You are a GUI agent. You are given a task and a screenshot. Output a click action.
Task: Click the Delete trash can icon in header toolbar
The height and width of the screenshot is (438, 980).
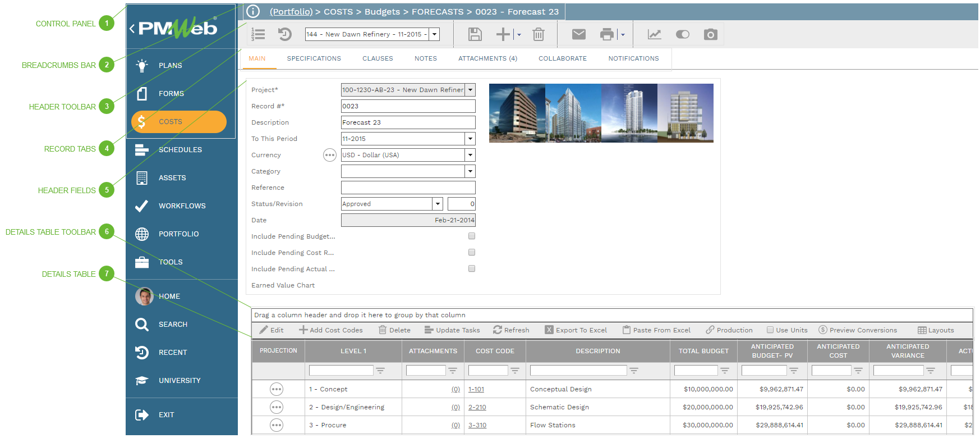click(x=538, y=34)
